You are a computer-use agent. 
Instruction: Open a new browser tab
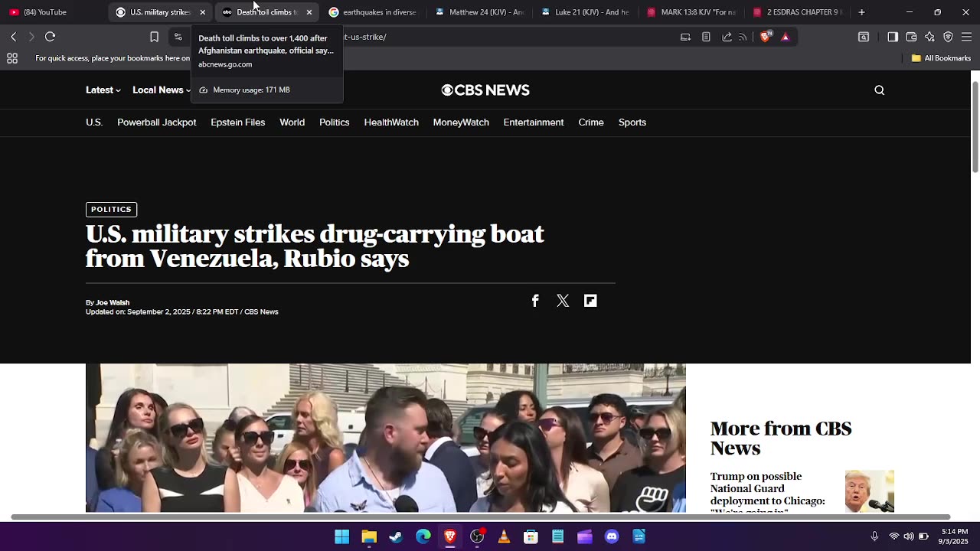[861, 12]
